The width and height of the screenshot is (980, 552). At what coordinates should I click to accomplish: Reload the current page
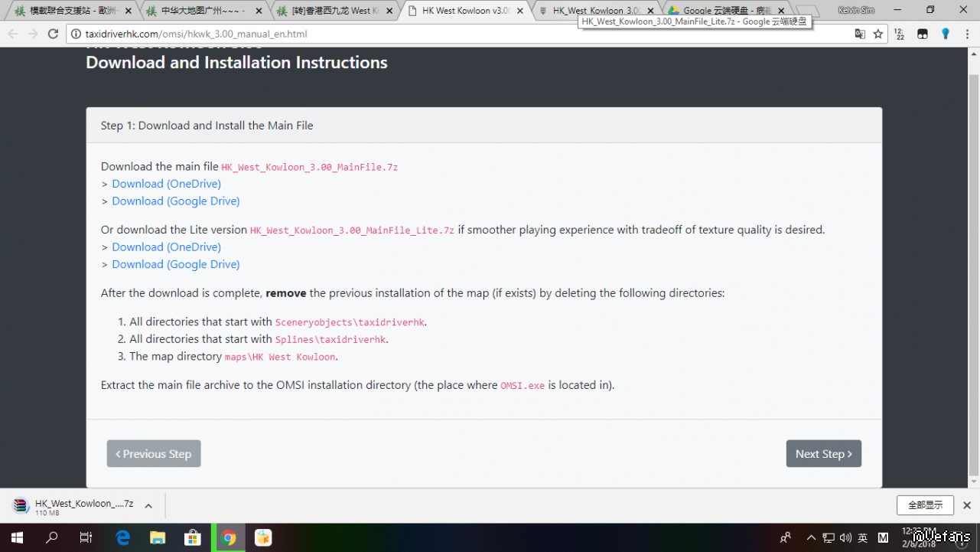(53, 34)
